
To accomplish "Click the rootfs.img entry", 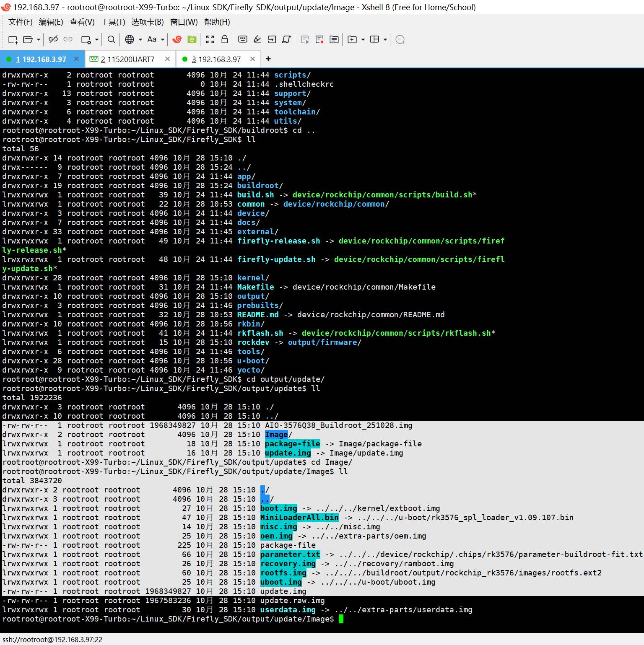I will (283, 573).
